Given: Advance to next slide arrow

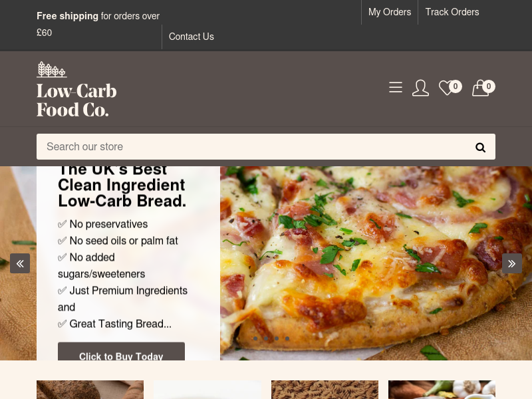Looking at the screenshot, I should coord(512,263).
